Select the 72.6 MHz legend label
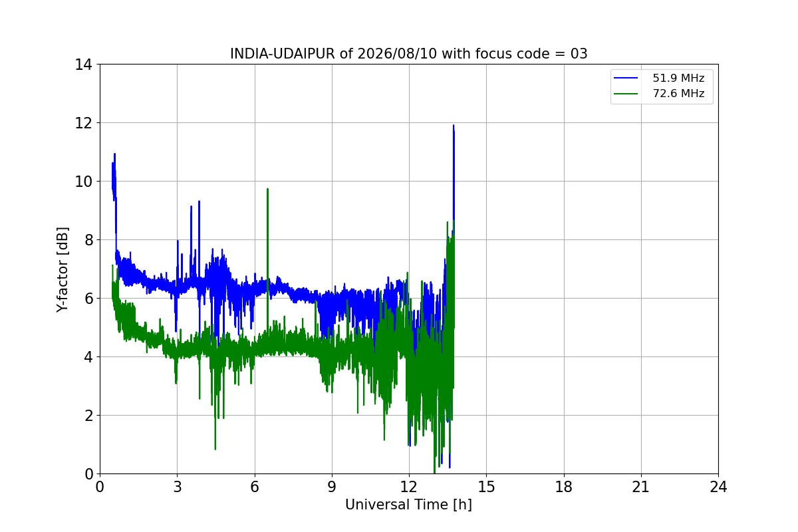Viewport: 798px width, 532px height. coord(678,94)
